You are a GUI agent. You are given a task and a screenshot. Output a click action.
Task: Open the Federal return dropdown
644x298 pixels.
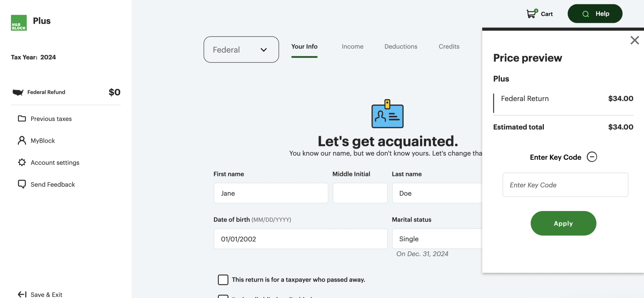click(x=241, y=50)
